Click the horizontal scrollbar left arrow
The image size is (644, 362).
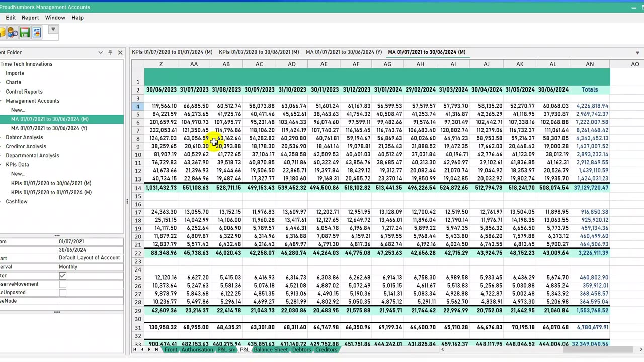pyautogui.click(x=443, y=350)
